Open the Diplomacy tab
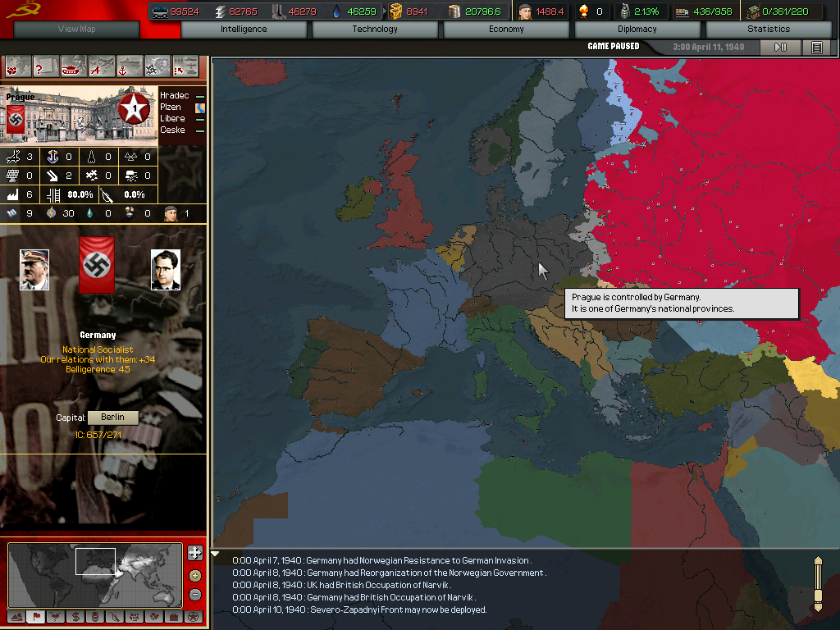The height and width of the screenshot is (630, 840). pos(637,29)
